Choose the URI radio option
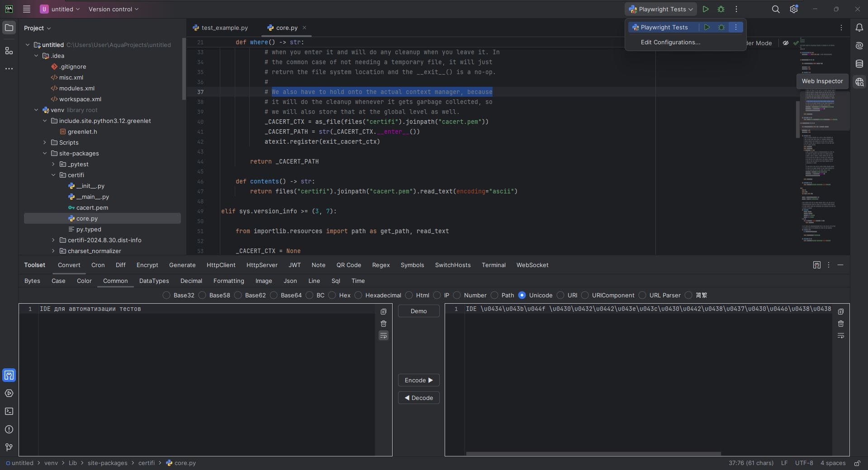 coord(560,295)
